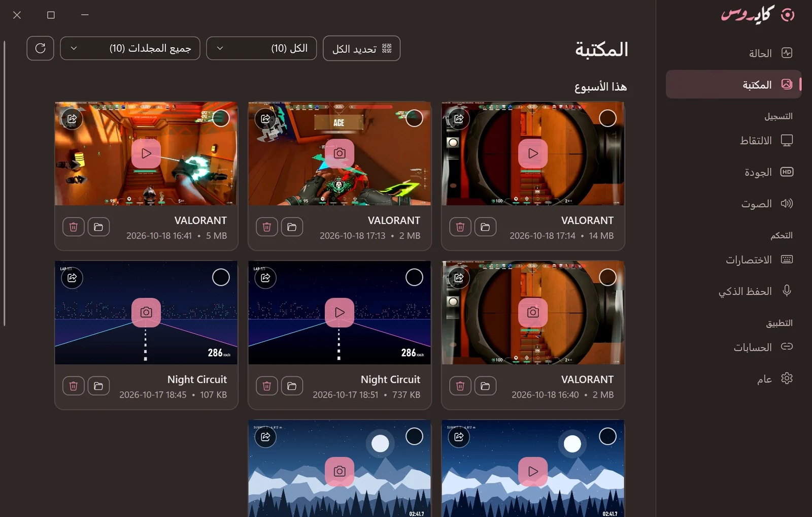Delete Night Circuit 18:51 clip
The width and height of the screenshot is (812, 517).
(x=267, y=386)
